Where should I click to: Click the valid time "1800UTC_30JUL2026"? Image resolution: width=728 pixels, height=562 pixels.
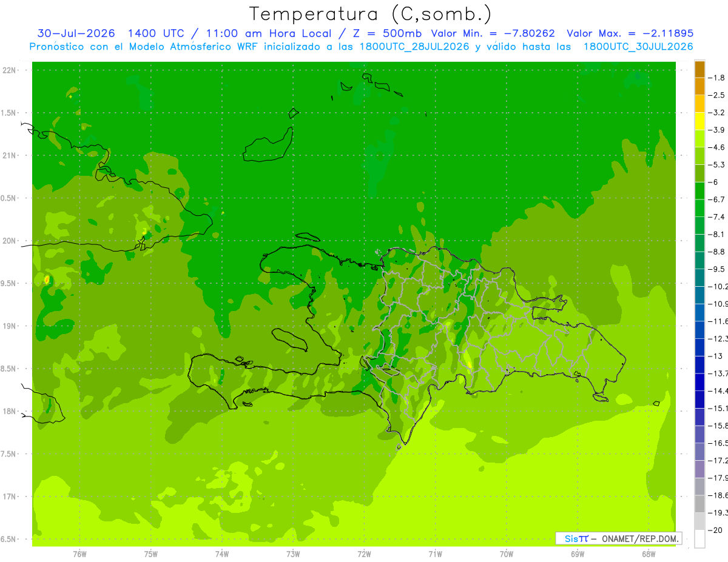tap(638, 47)
